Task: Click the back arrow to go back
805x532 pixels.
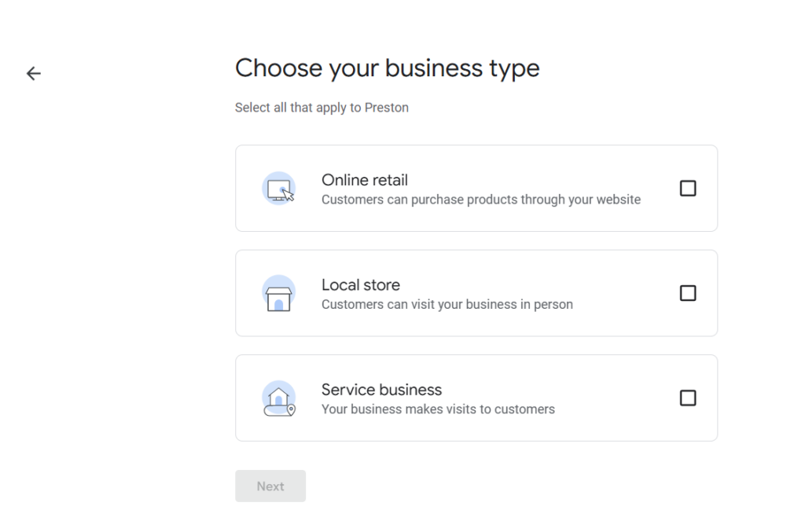Action: click(33, 73)
